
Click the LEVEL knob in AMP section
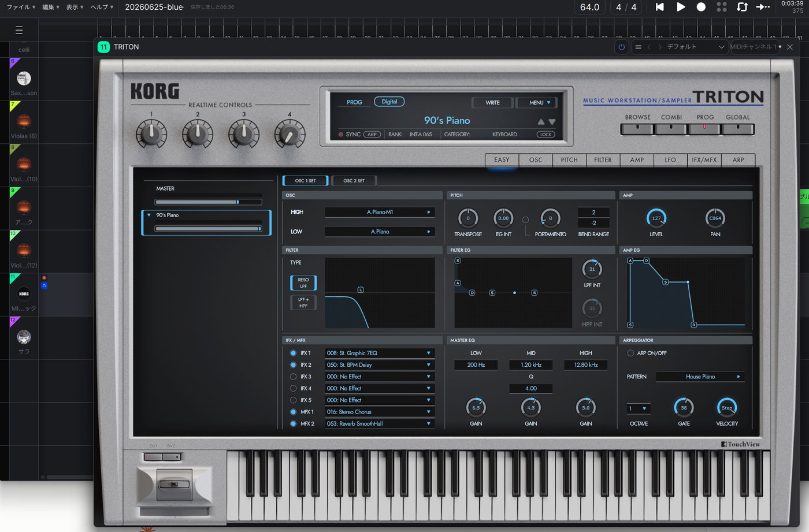(656, 218)
